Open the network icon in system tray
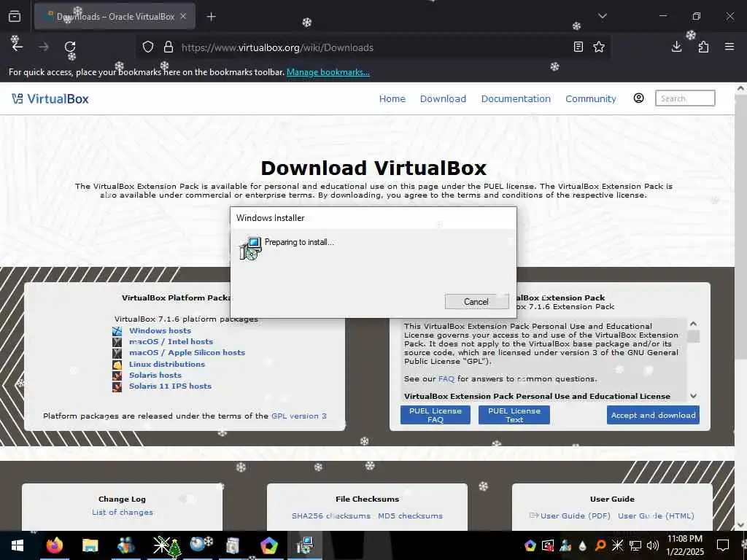Image resolution: width=747 pixels, height=560 pixels. [x=635, y=545]
